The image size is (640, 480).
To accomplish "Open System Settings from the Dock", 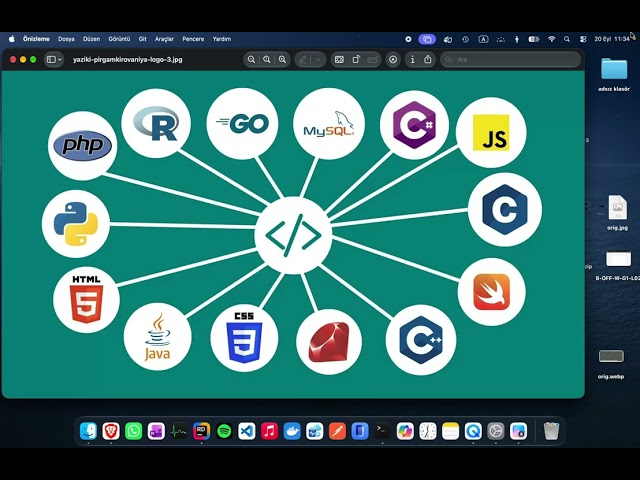I will tap(496, 431).
